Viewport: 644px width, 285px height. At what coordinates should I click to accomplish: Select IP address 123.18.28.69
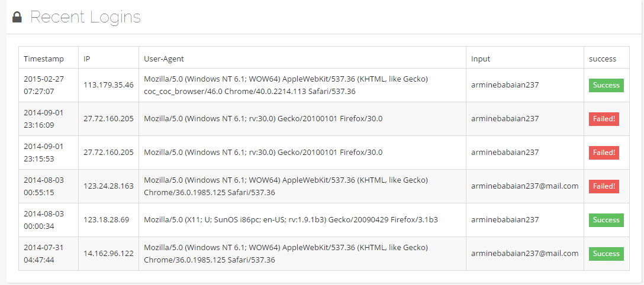[x=106, y=220]
